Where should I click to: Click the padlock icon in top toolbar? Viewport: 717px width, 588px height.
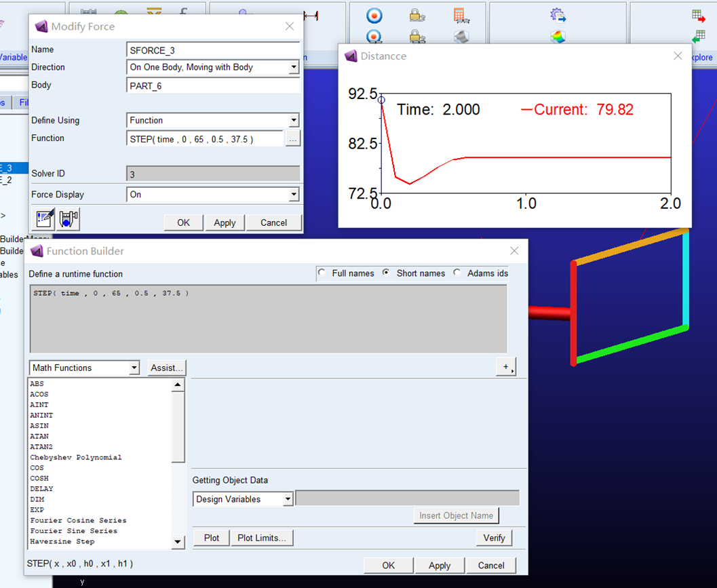416,15
